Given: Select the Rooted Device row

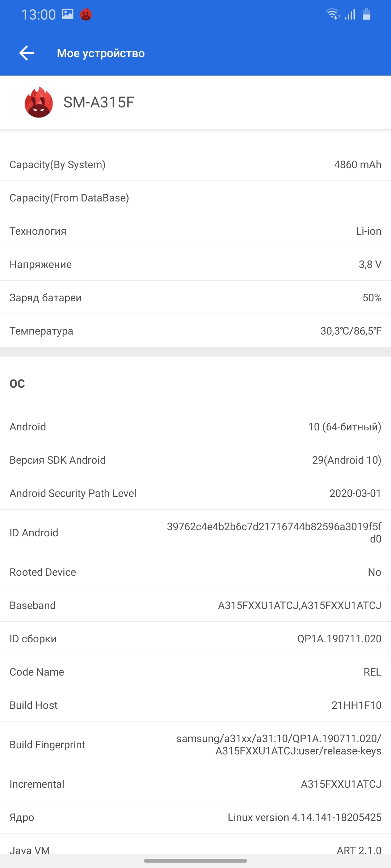Looking at the screenshot, I should pyautogui.click(x=195, y=572).
